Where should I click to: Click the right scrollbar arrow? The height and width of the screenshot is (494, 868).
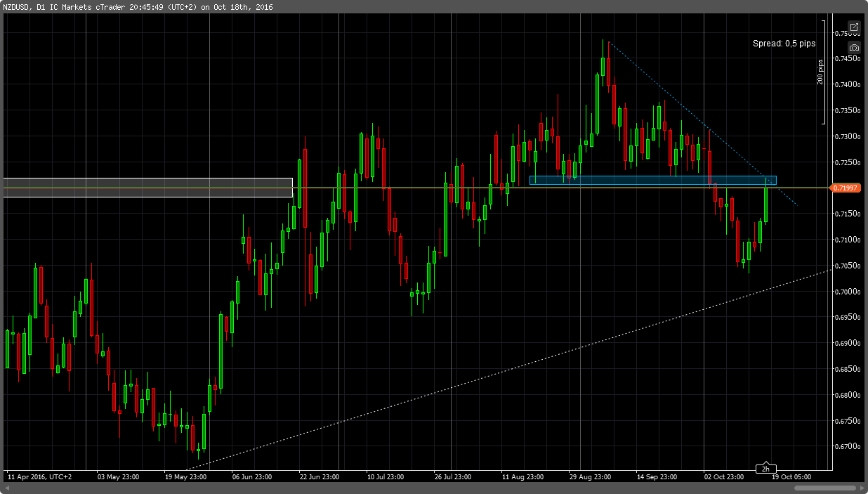[861, 487]
